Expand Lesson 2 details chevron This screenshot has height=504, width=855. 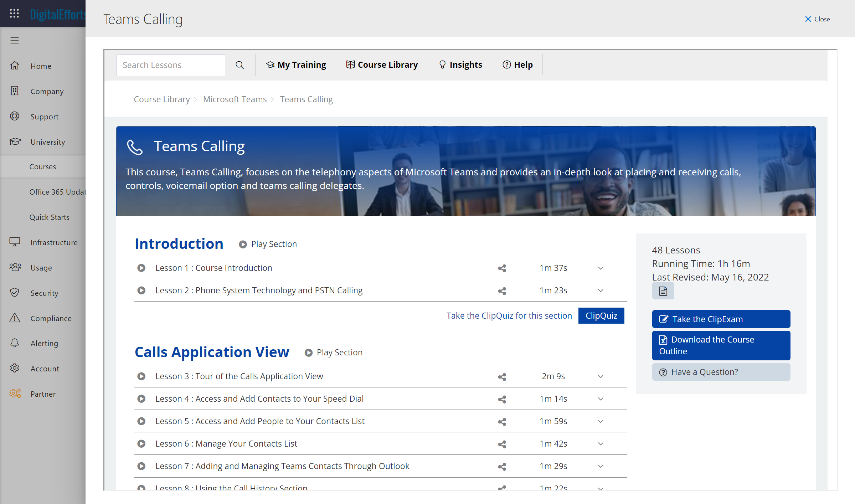tap(601, 290)
